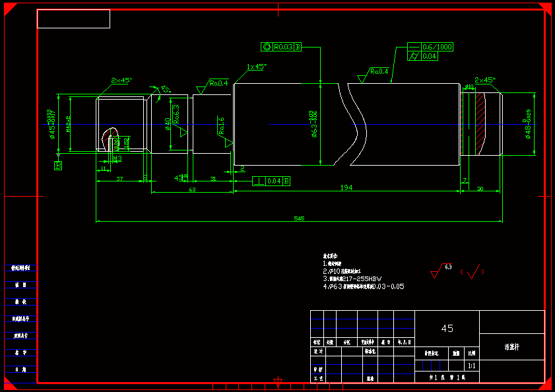Select the 194 length dimension
The height and width of the screenshot is (392, 555).
click(346, 187)
